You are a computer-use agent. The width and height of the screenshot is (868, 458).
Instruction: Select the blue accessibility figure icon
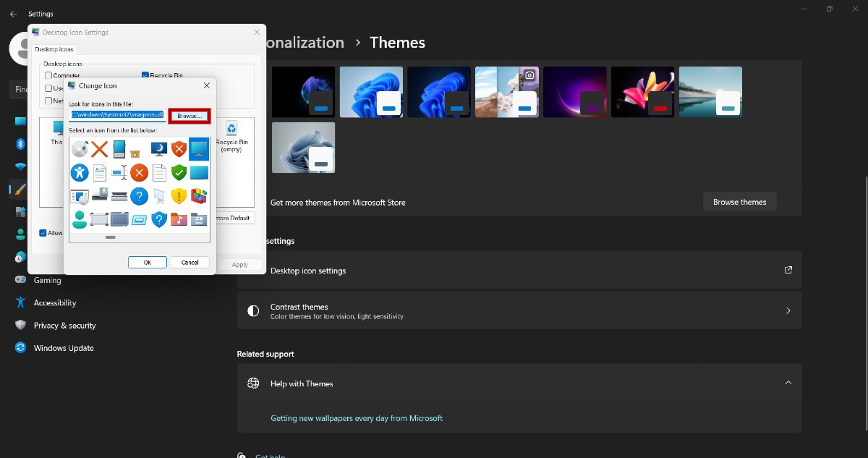coord(80,173)
